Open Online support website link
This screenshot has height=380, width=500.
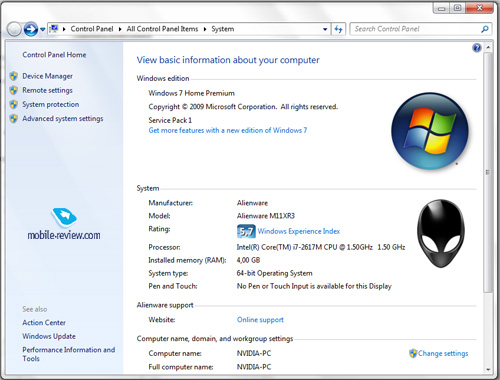pos(260,320)
